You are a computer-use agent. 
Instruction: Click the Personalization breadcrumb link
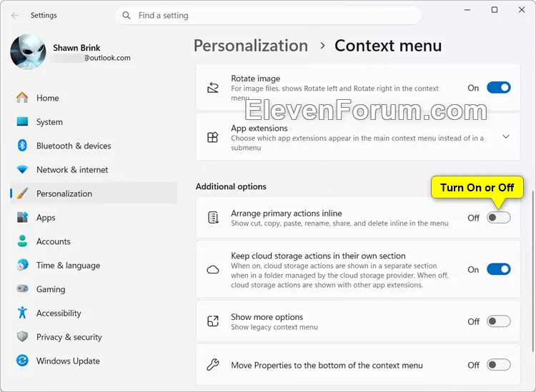coord(251,46)
